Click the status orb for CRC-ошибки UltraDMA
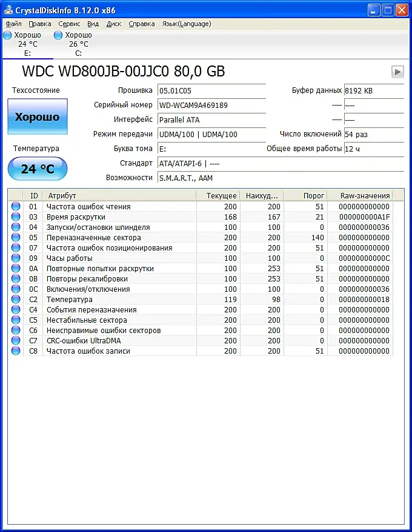The image size is (412, 532). (x=16, y=340)
